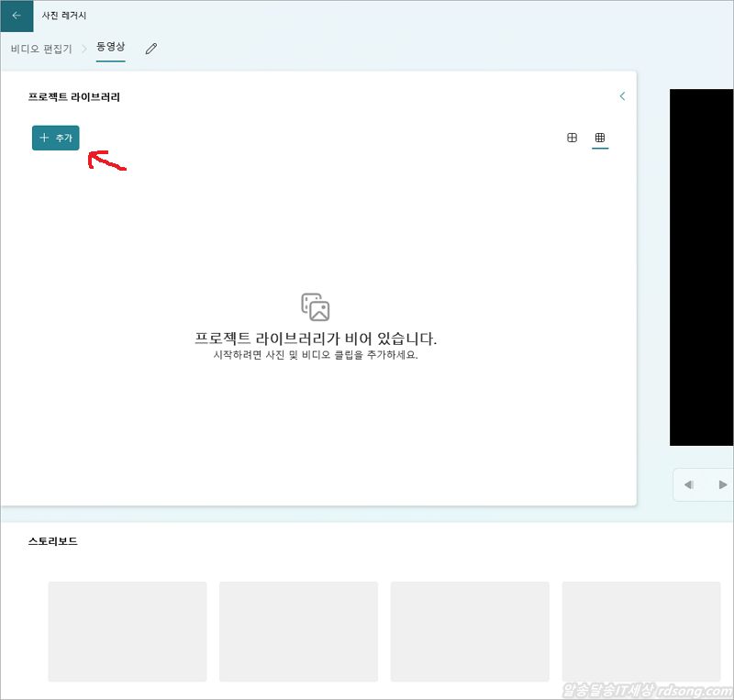Click the empty project library message text
734x700 pixels.
click(316, 339)
